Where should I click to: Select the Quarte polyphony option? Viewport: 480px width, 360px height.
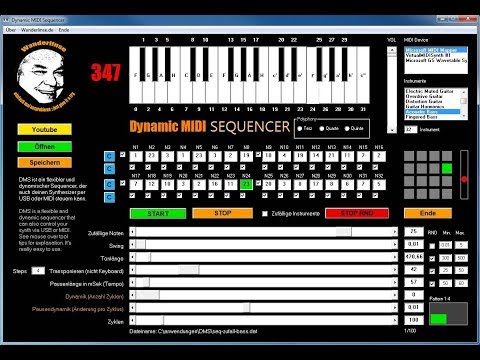click(322, 129)
